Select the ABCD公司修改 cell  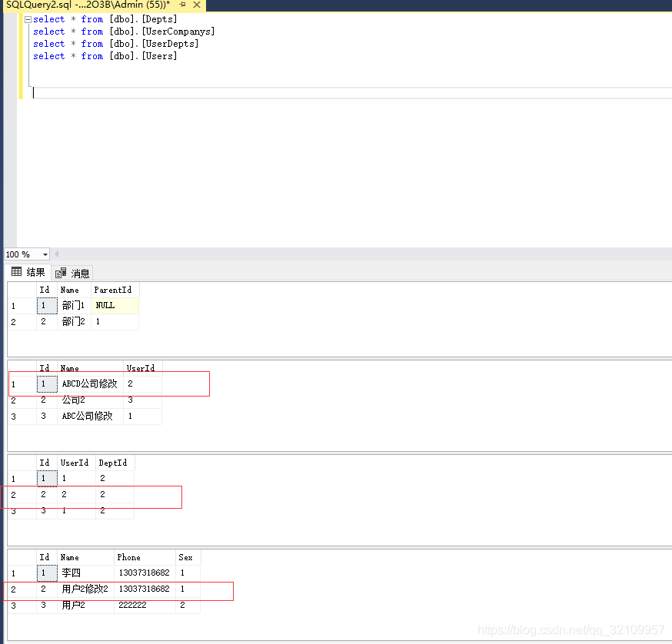click(91, 384)
